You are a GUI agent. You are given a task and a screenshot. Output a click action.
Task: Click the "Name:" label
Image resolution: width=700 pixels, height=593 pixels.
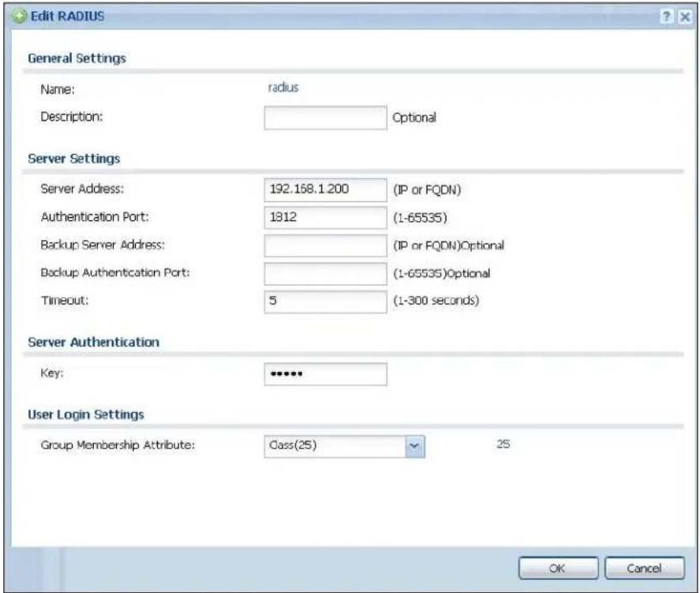pos(58,89)
